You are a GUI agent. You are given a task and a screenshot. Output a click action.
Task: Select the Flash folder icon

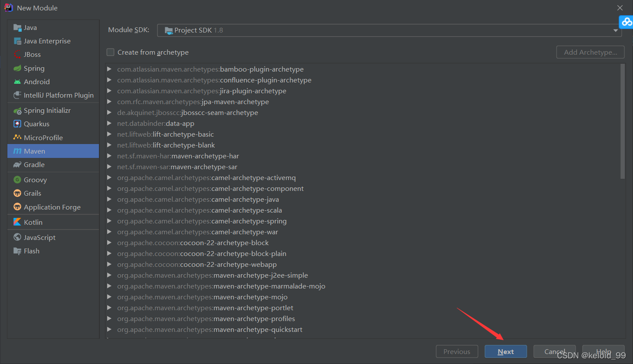click(17, 251)
